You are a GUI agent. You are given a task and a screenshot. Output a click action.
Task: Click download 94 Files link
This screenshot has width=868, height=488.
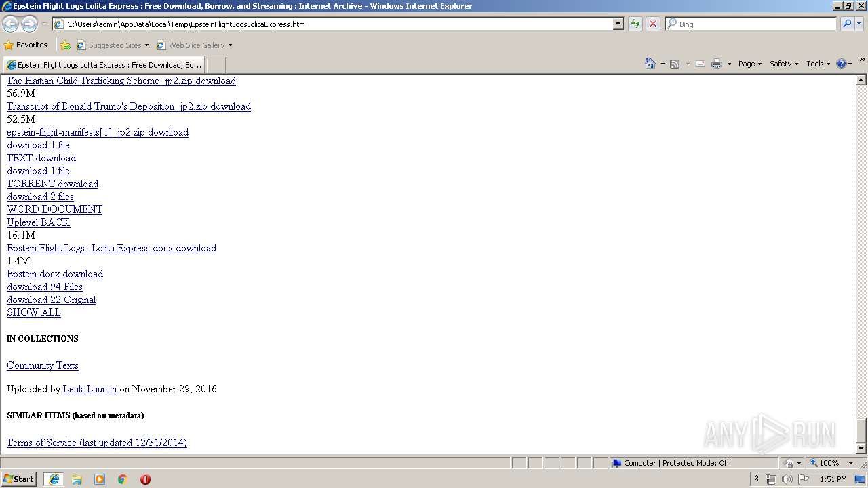click(x=45, y=287)
